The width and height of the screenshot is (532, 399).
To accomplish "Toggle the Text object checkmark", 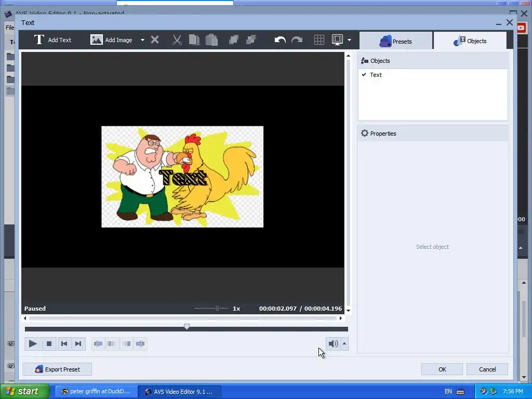I will pyautogui.click(x=364, y=75).
